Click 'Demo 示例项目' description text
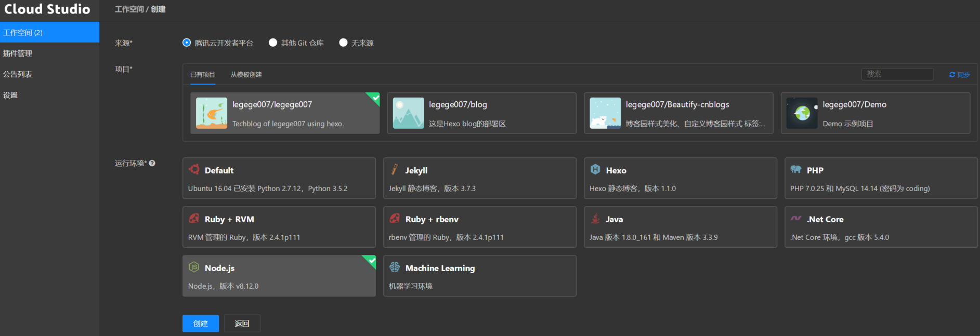980x336 pixels. tap(848, 124)
